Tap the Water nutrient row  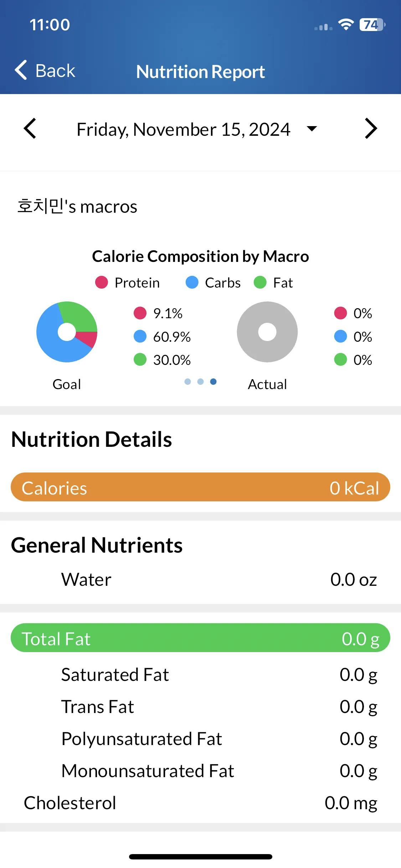click(x=200, y=579)
